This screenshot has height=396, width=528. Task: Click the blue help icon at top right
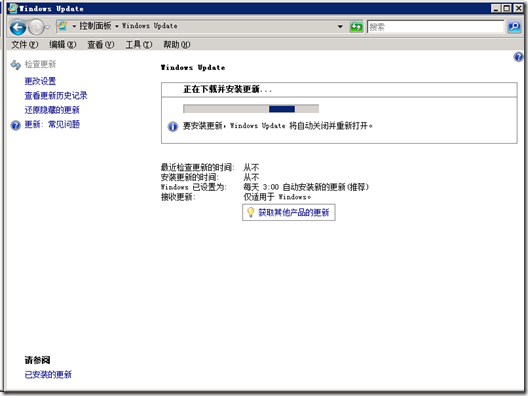518,57
